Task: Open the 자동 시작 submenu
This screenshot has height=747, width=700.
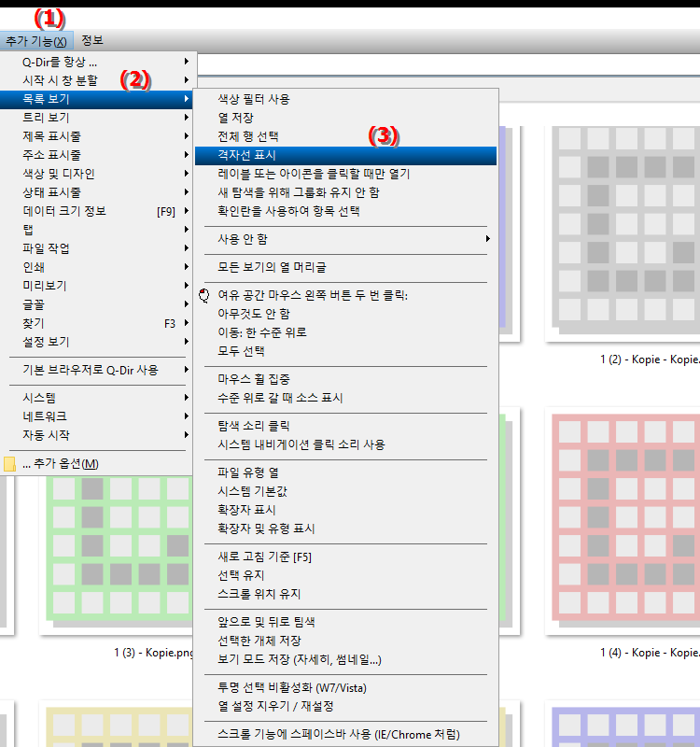Action: (x=98, y=435)
